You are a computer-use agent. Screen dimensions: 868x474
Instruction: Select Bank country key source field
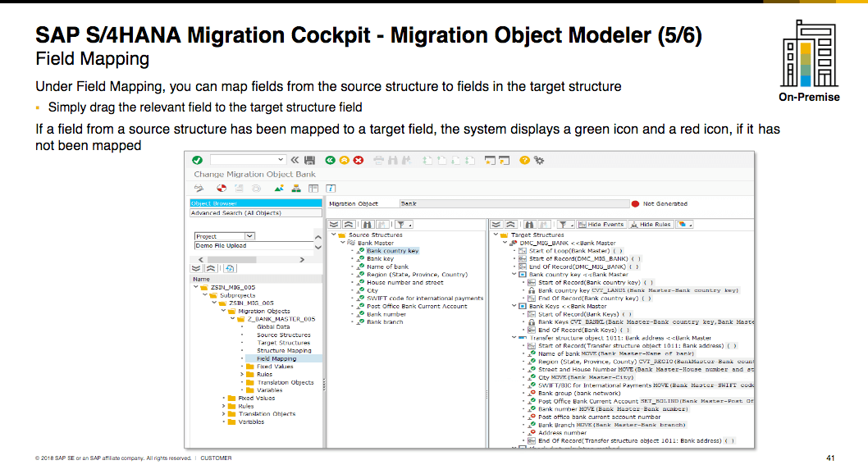(392, 251)
